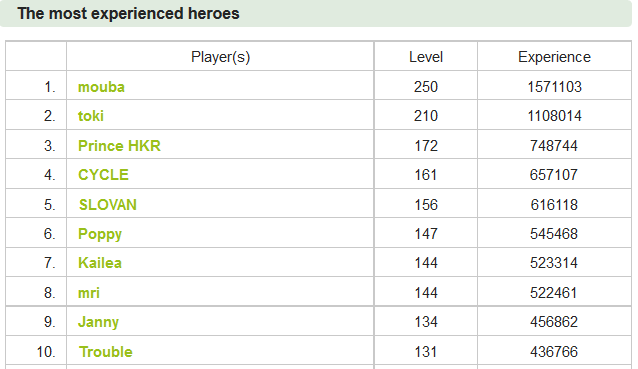
Task: Open player profile link mouba
Action: (x=101, y=87)
